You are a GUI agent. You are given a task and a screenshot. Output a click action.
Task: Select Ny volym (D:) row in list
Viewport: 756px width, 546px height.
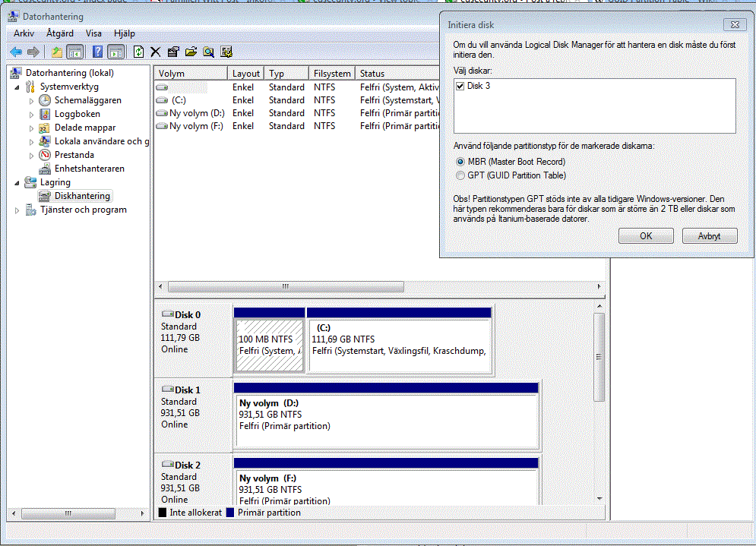297,113
